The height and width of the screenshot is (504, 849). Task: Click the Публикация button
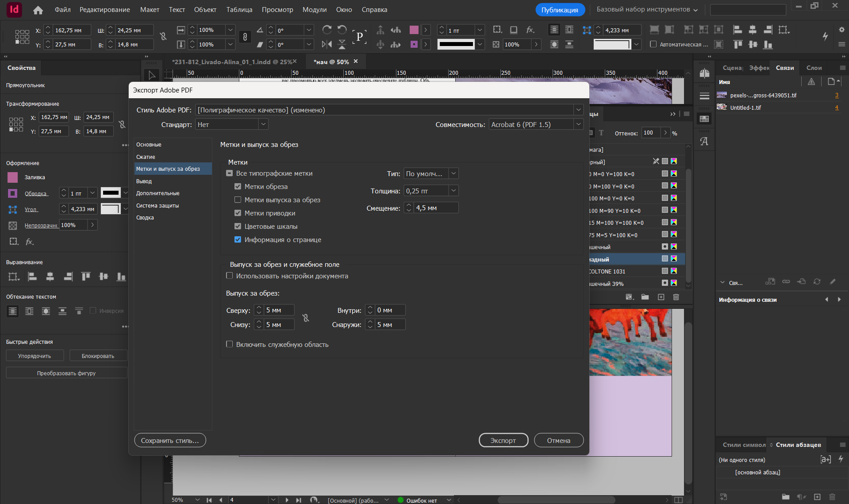coord(560,10)
